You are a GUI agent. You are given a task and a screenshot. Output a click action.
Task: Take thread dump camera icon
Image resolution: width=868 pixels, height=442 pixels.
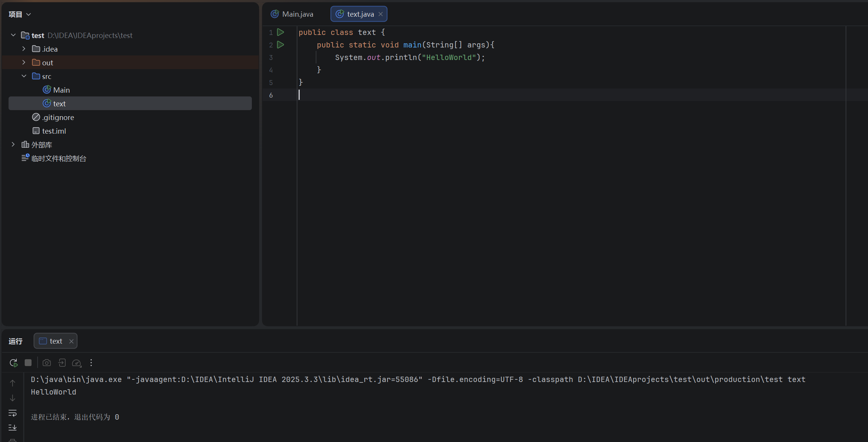(47, 363)
